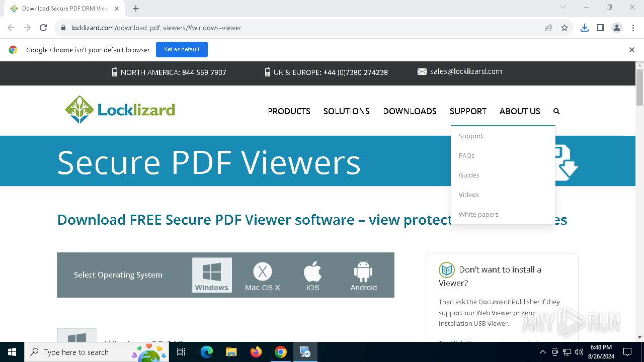644x362 pixels.
Task: Open the site search magnifier icon
Action: pyautogui.click(x=556, y=111)
